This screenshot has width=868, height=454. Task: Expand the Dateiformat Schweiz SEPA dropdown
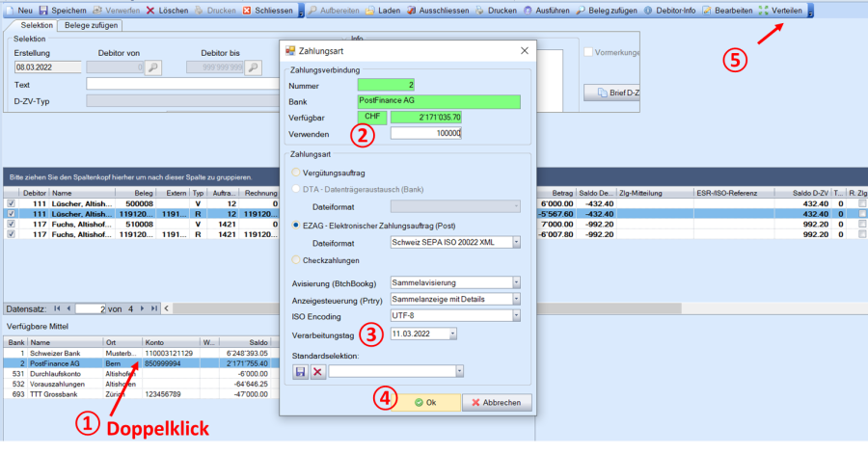(x=516, y=243)
